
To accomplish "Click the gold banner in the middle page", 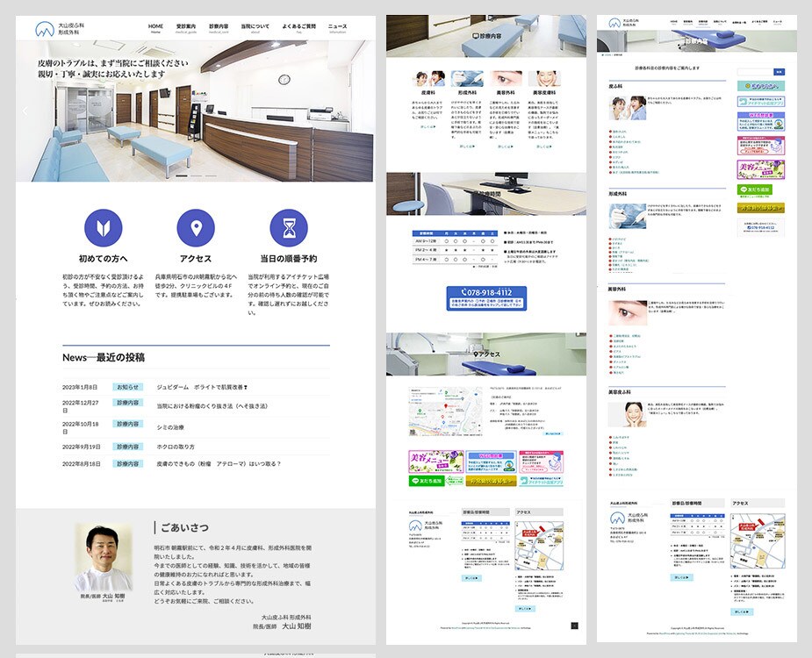I will click(492, 481).
